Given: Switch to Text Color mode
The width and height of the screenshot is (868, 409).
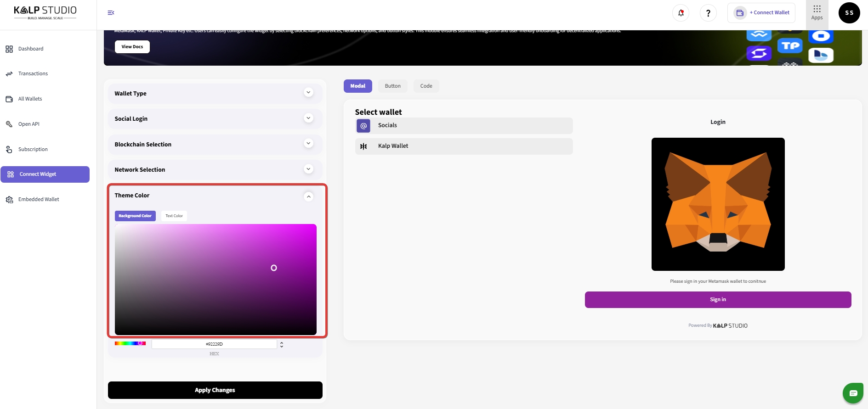Looking at the screenshot, I should tap(174, 216).
